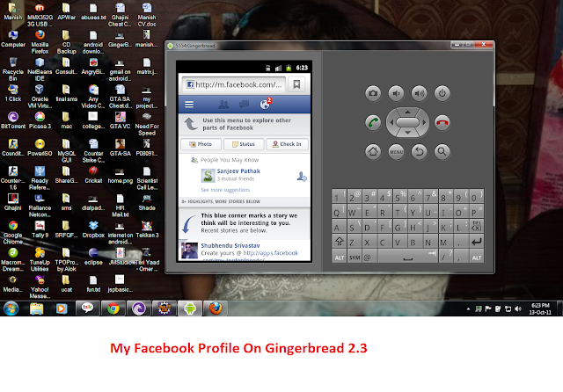Open Oracle VM VirtualBox desktop icon
Screen dimensions: 563x392
tap(40, 96)
